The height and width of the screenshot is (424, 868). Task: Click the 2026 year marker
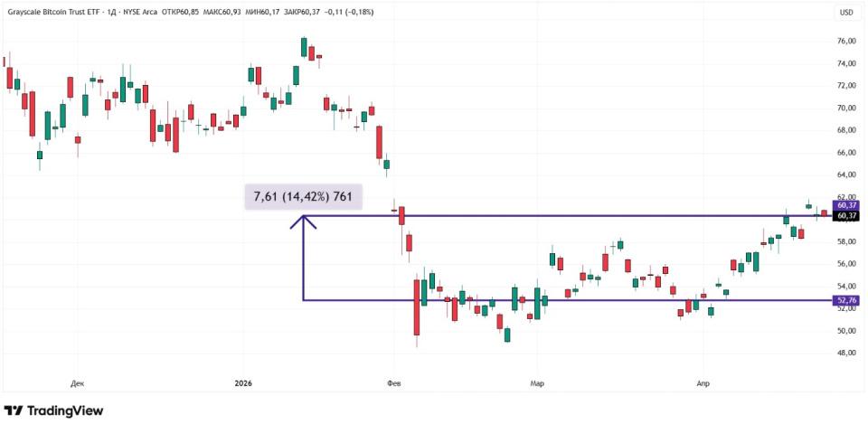point(244,383)
